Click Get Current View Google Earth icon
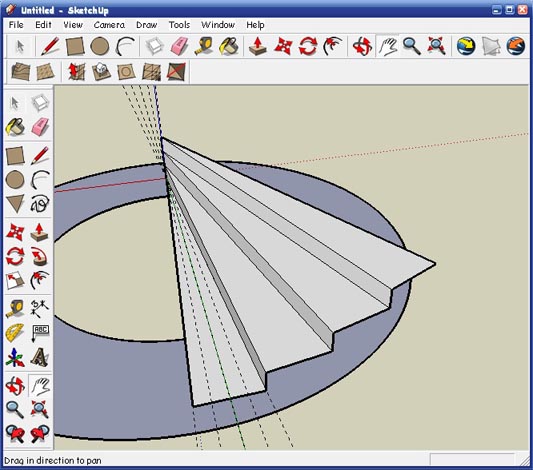 point(466,46)
